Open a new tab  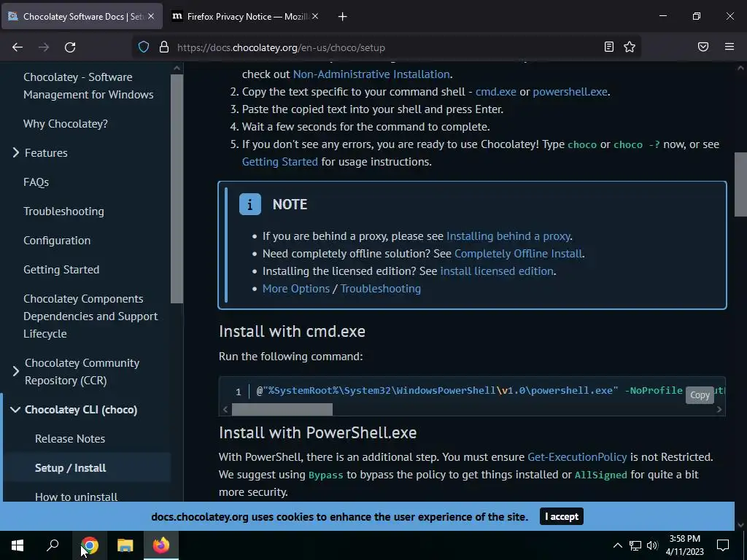coord(343,17)
